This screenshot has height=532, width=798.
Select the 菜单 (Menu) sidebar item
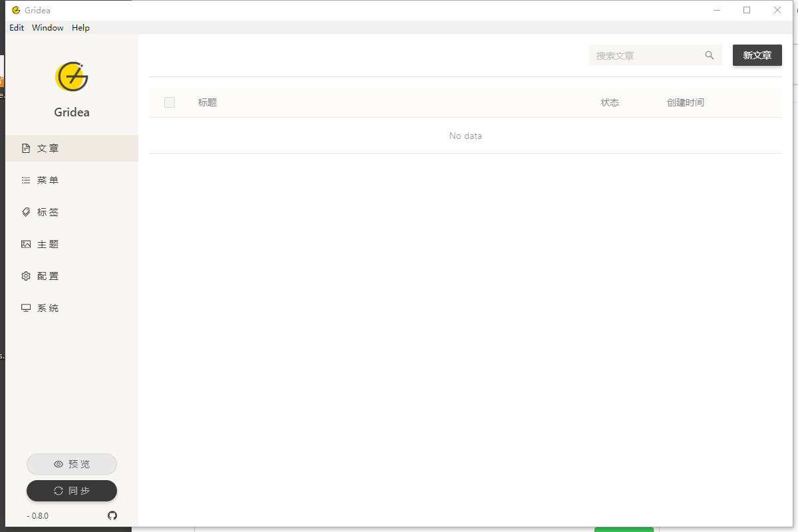tap(48, 180)
